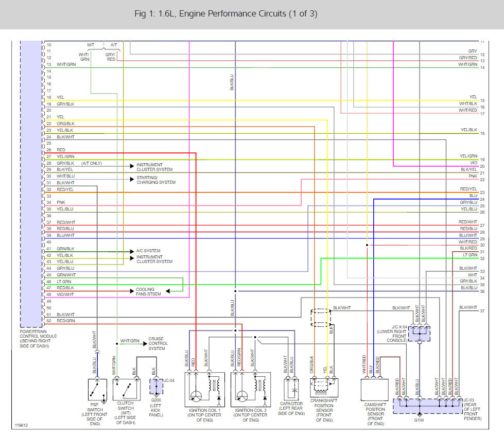
Task: Click the clutch switch symbol
Action: pos(127,389)
